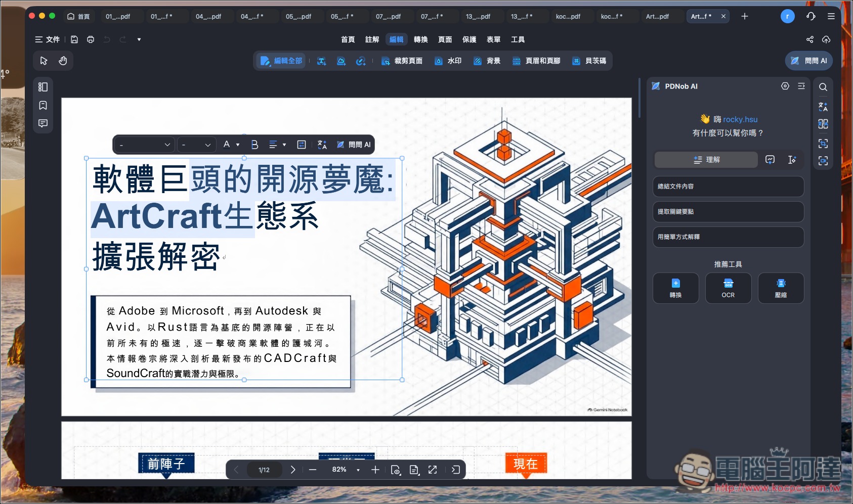This screenshot has height=504, width=853.
Task: Open the search icon in right sidebar
Action: 823,87
